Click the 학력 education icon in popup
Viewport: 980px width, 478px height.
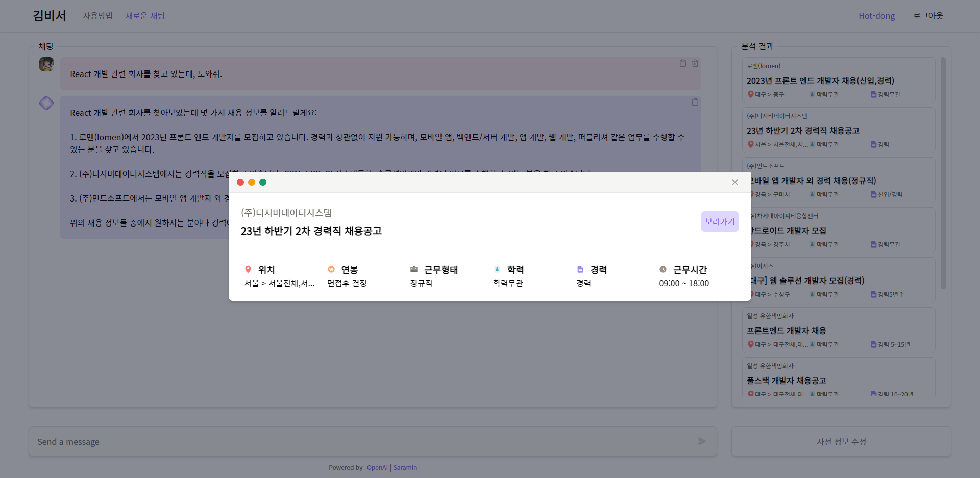point(497,269)
